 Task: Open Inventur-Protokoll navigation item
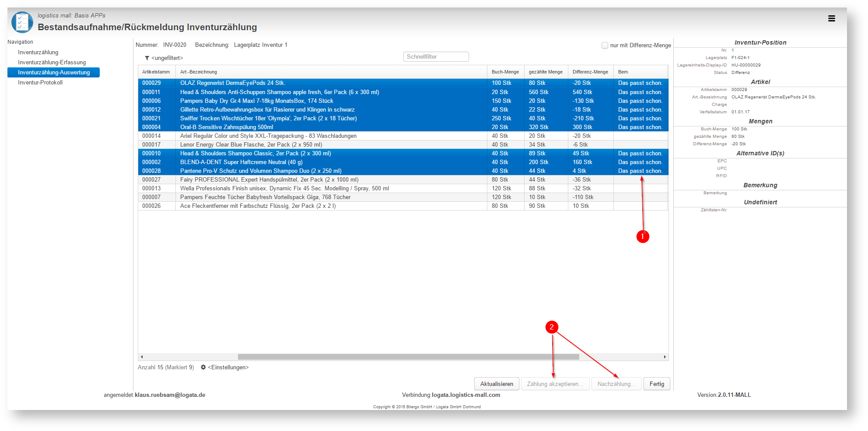(x=40, y=82)
